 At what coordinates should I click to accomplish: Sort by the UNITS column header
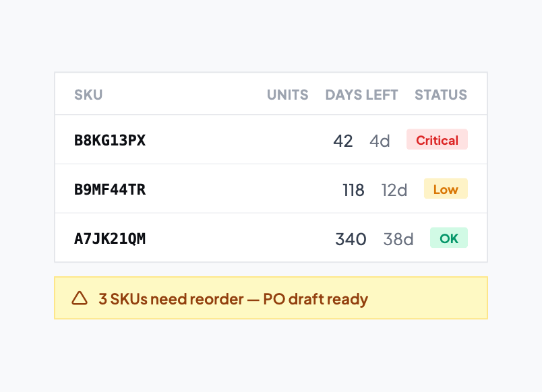click(x=288, y=95)
